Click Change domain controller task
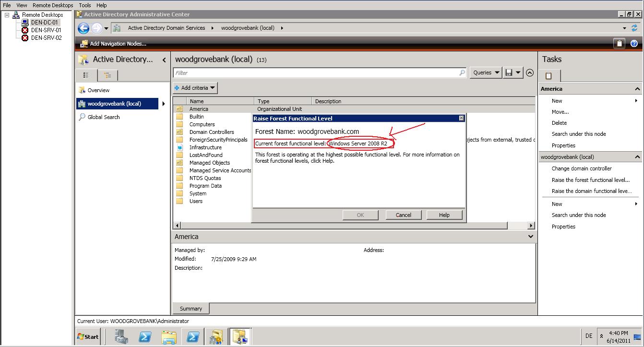 (x=582, y=168)
